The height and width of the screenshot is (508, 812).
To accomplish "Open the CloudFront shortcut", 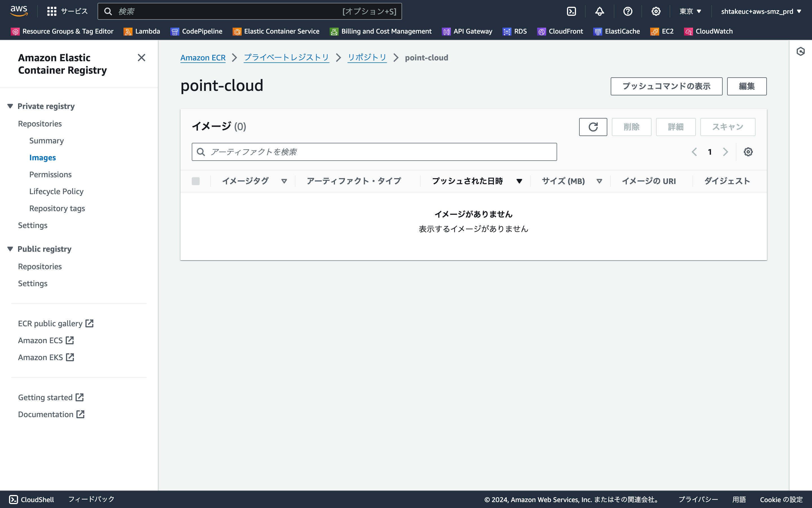I will coord(560,31).
